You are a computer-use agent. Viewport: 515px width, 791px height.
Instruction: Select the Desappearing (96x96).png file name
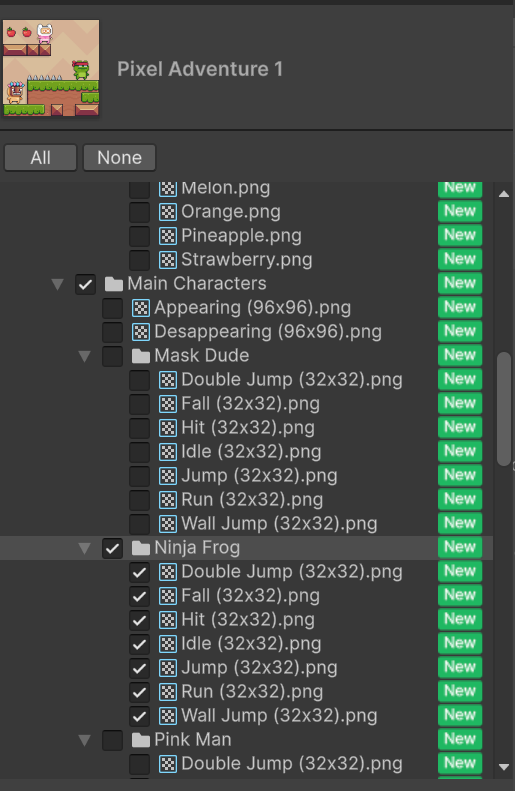[x=268, y=332]
